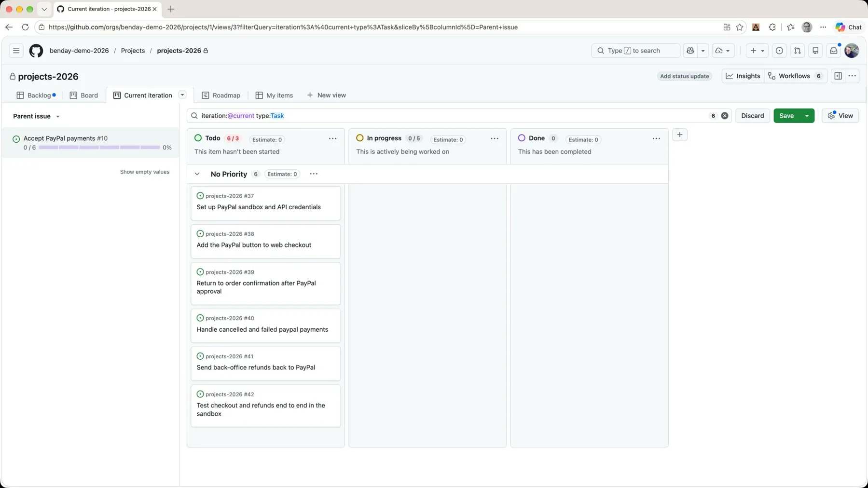This screenshot has width=868, height=488.
Task: Open browser tab list dropdown
Action: 44,9
